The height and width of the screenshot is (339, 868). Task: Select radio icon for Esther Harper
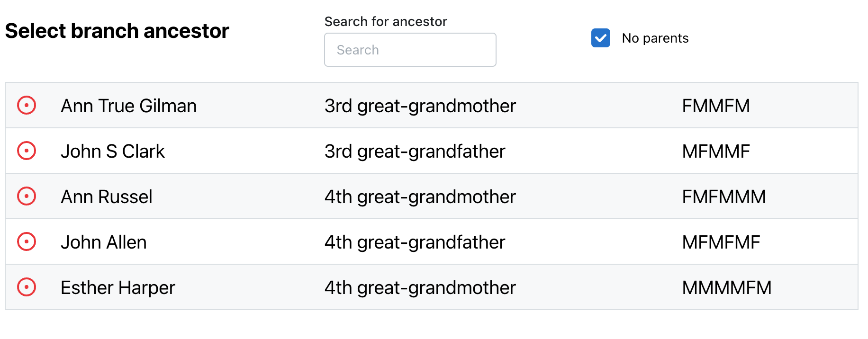coord(27,287)
